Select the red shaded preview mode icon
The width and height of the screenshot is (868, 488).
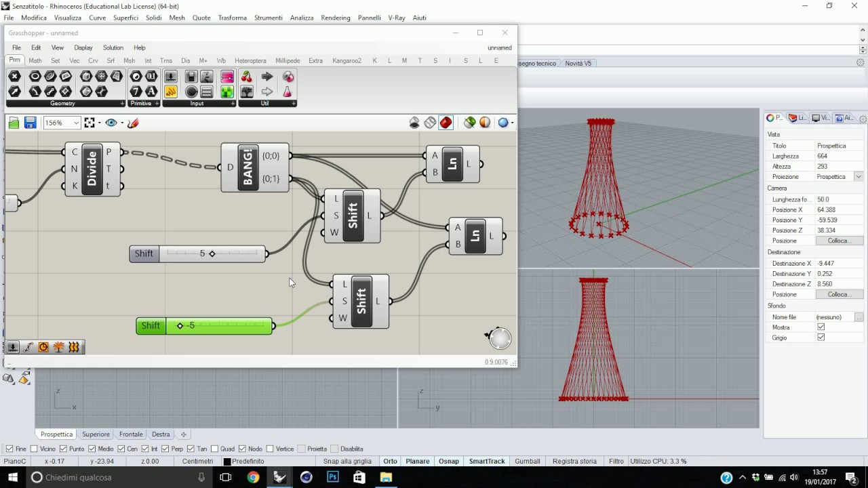pyautogui.click(x=446, y=123)
